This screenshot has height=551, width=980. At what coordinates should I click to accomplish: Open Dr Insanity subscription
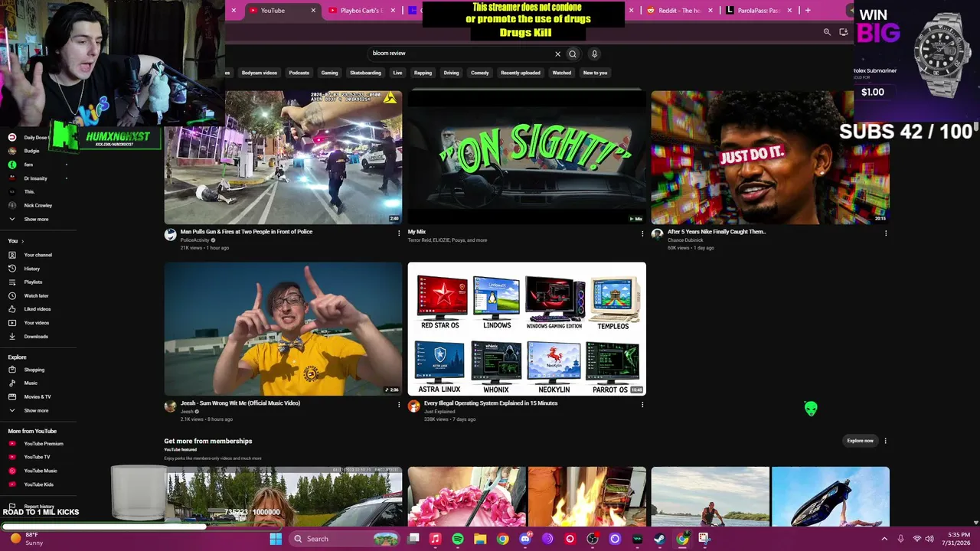[x=35, y=178]
